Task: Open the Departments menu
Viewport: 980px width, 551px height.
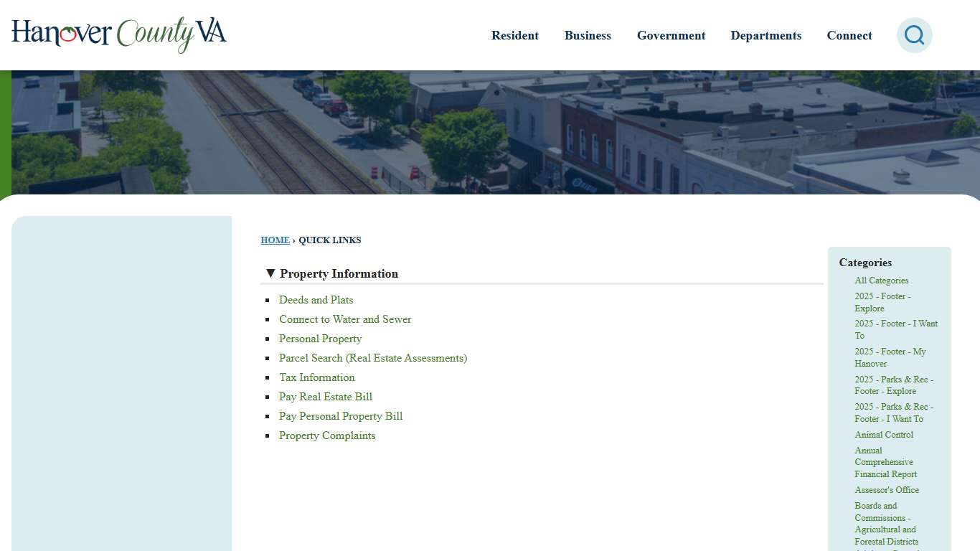Action: pyautogui.click(x=765, y=35)
